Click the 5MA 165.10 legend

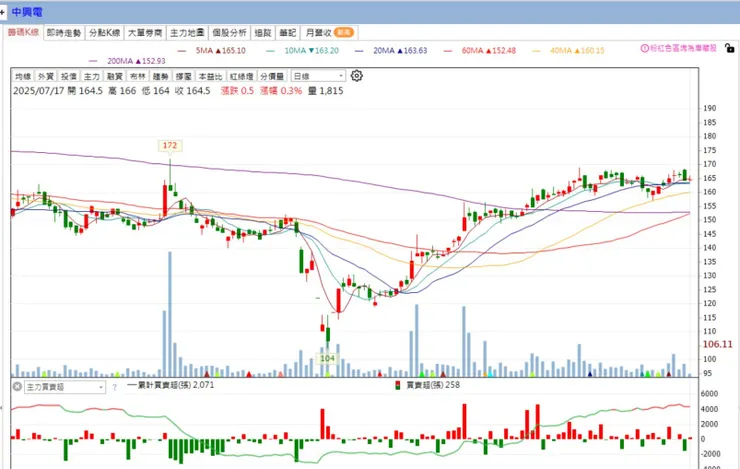point(211,50)
